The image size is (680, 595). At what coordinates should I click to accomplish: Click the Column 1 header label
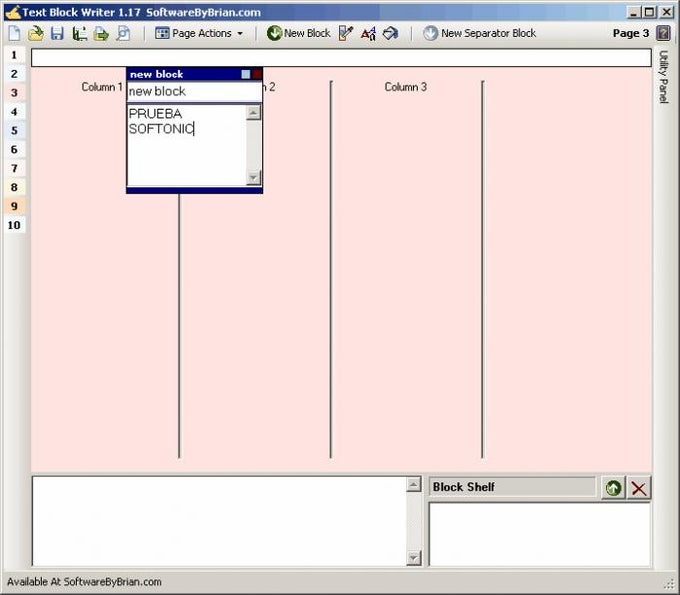click(102, 87)
